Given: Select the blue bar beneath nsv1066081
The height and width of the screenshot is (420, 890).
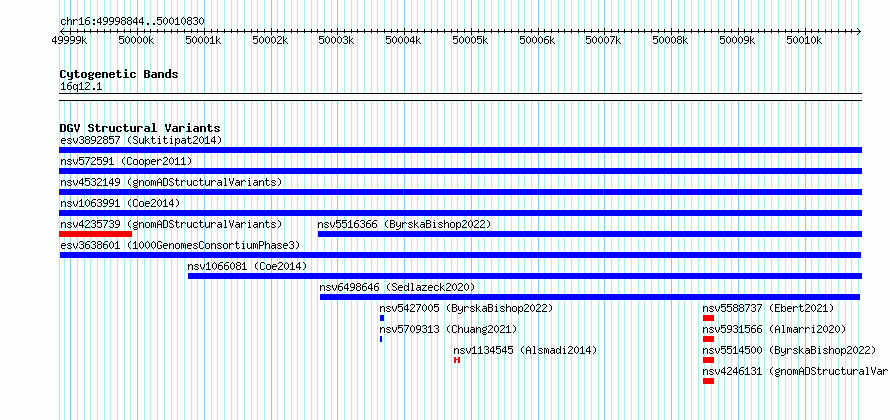Looking at the screenshot, I should pyautogui.click(x=525, y=276).
